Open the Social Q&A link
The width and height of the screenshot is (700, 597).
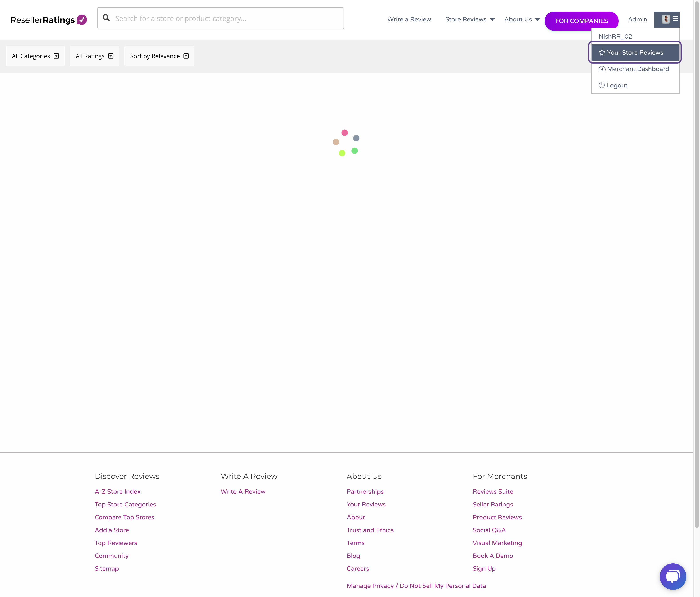489,530
